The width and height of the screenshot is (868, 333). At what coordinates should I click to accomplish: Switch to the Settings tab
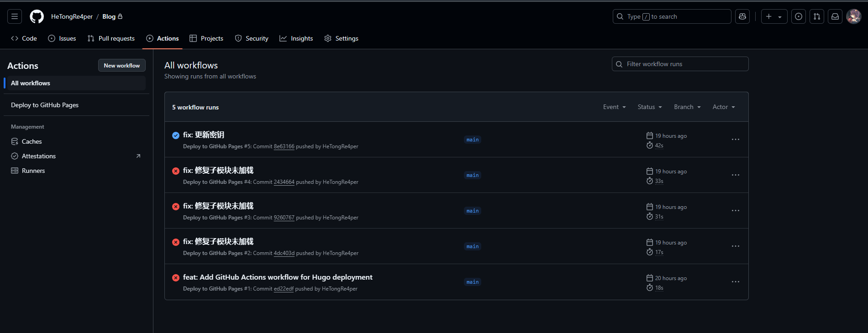(x=341, y=38)
